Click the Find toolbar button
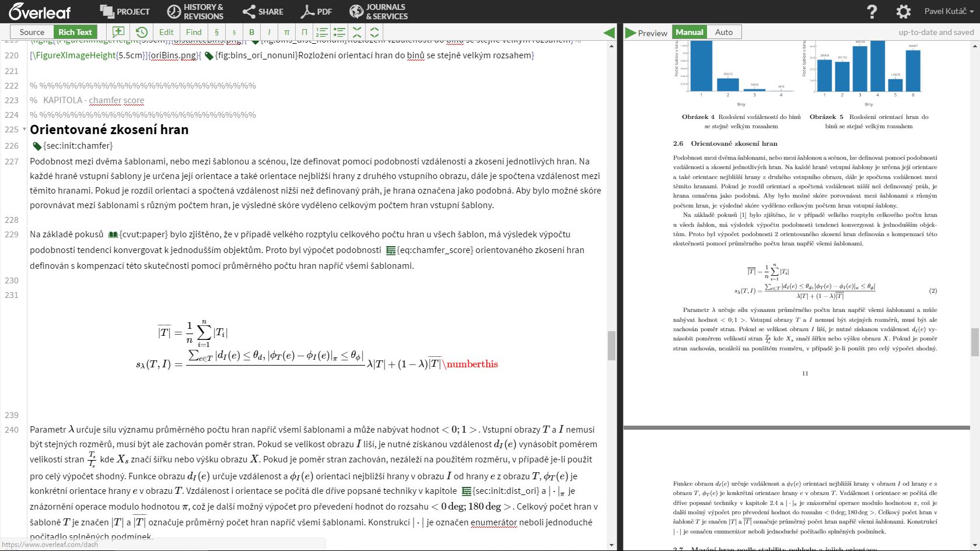980x551 pixels. (x=194, y=32)
